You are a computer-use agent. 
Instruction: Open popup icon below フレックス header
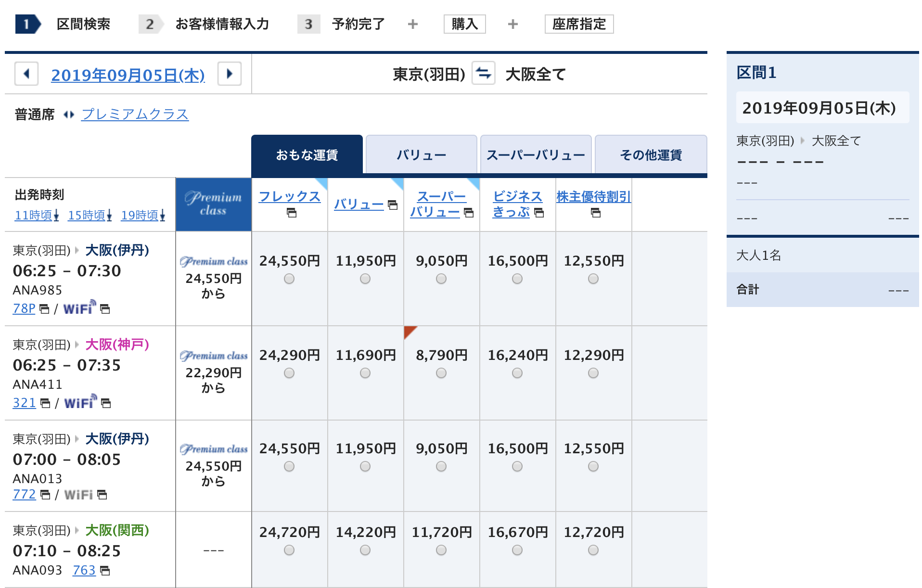[291, 213]
